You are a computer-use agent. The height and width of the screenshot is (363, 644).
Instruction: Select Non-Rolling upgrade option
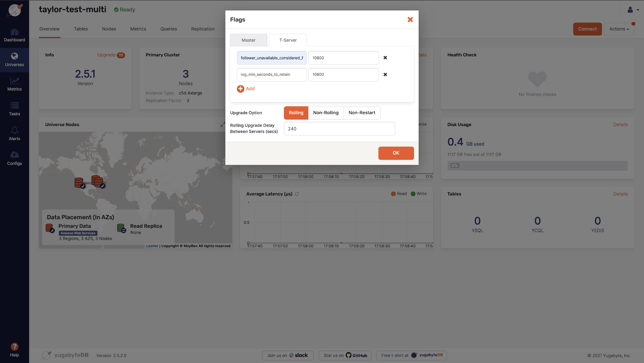pyautogui.click(x=326, y=113)
